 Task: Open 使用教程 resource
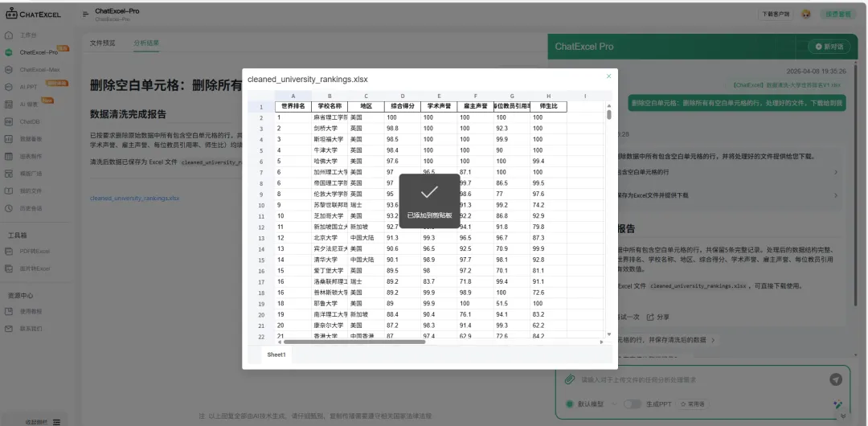coord(31,311)
